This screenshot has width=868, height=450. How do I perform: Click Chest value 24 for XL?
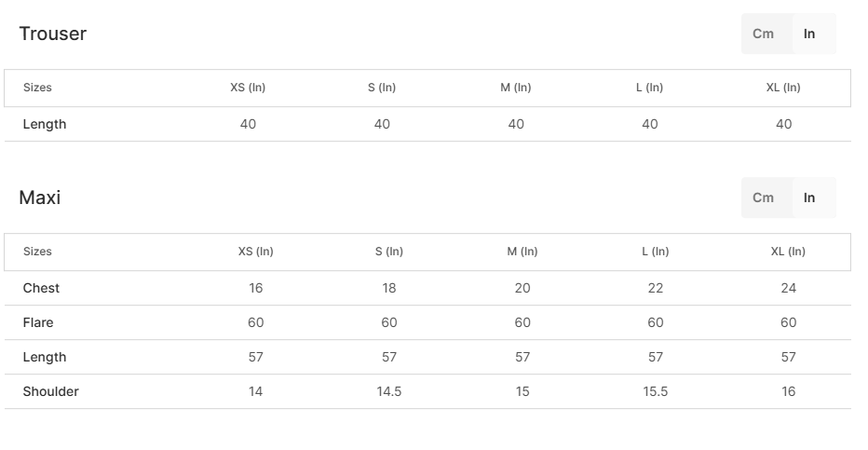[789, 289]
